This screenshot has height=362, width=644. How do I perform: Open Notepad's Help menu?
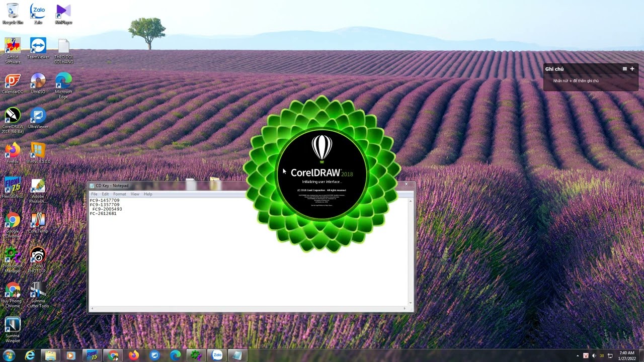coord(148,194)
